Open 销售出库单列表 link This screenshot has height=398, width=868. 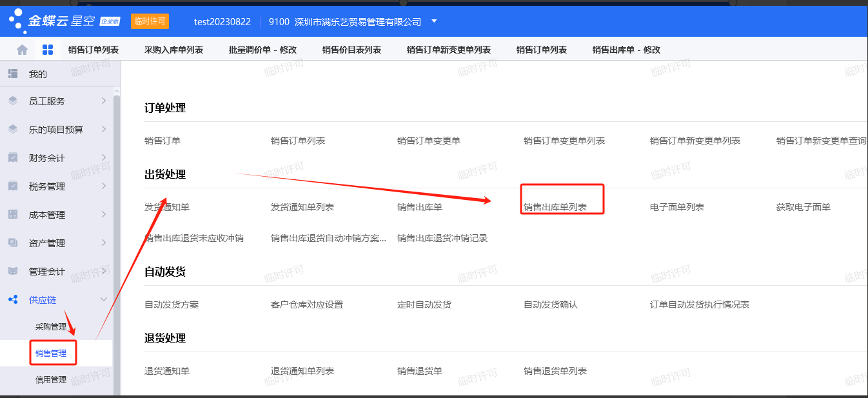555,207
